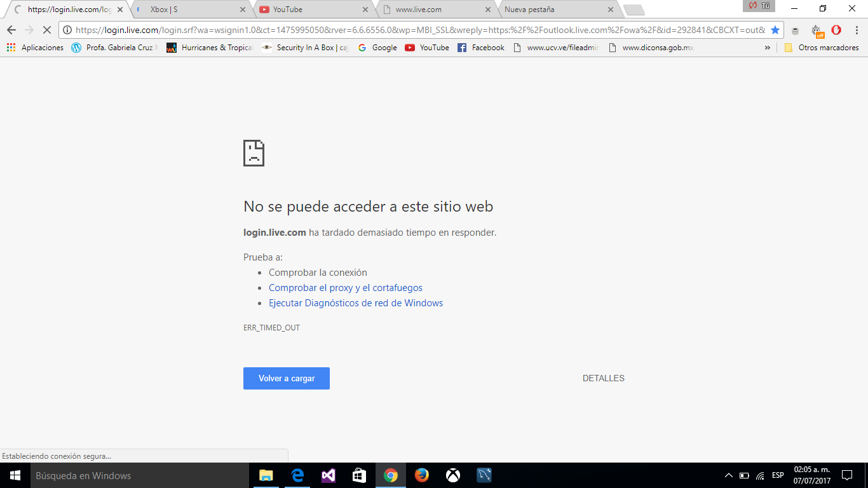
Task: Click the URL address bar field
Action: 419,30
